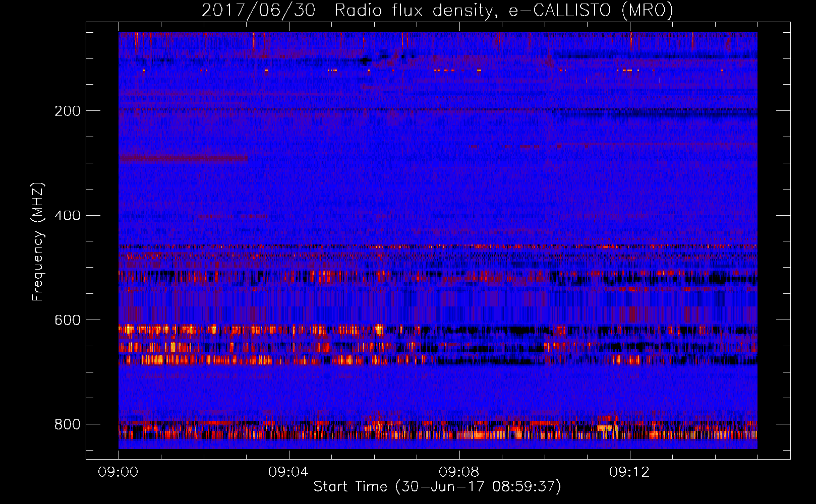816x504 pixels.
Task: Click the 09:08 time tick label
Action: [459, 472]
